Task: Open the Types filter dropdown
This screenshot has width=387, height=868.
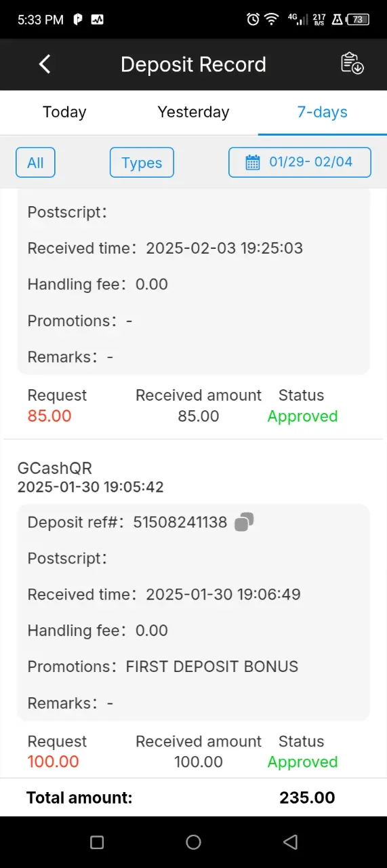Action: [x=142, y=163]
